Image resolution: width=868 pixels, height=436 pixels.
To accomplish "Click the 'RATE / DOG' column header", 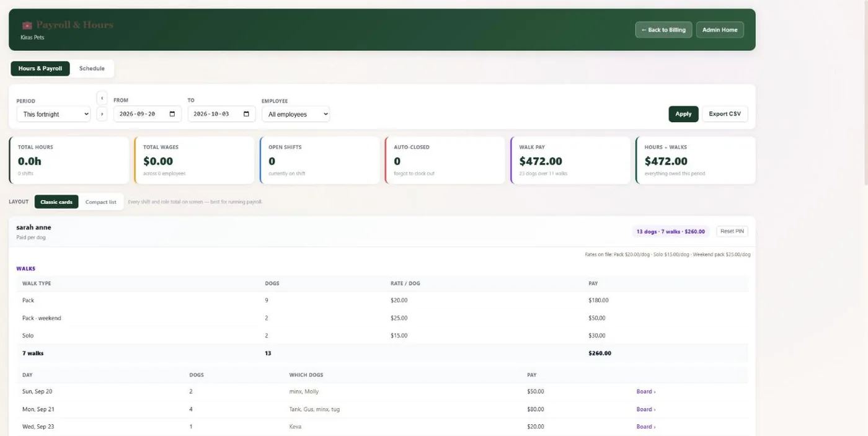I will [405, 283].
